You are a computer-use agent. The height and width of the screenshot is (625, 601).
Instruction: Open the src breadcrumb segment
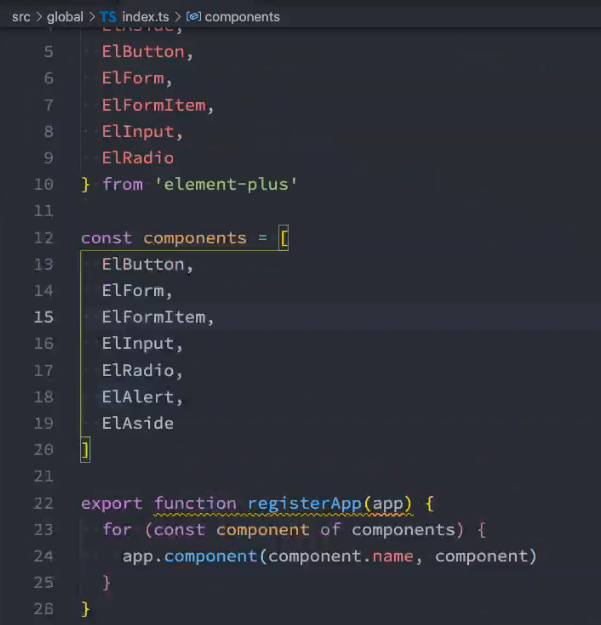21,17
